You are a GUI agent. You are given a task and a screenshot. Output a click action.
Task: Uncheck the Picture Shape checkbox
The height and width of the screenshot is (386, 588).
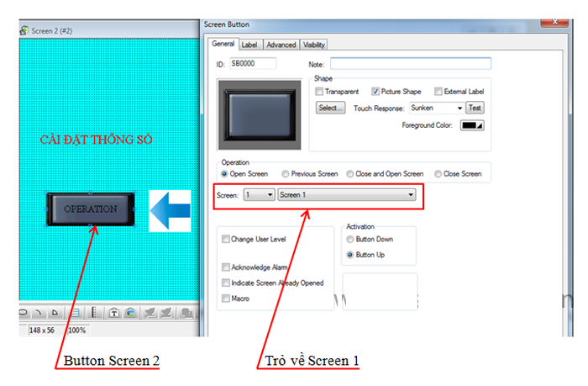[x=375, y=91]
